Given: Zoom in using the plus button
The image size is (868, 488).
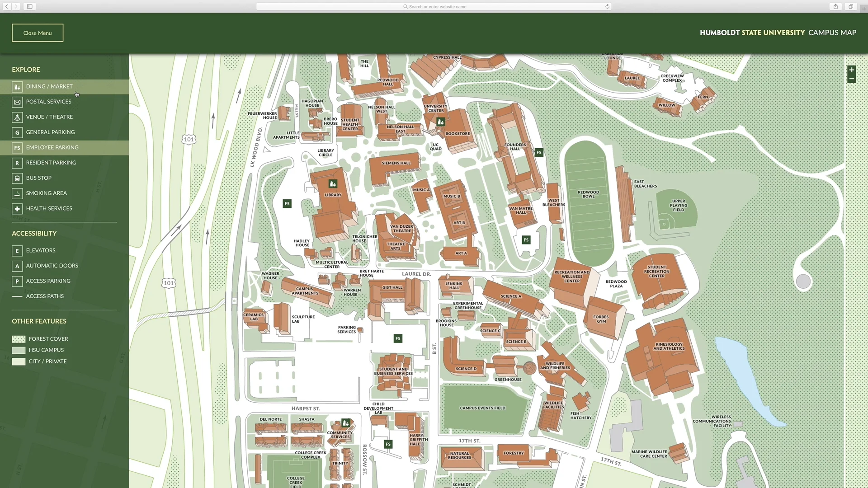Looking at the screenshot, I should (851, 70).
